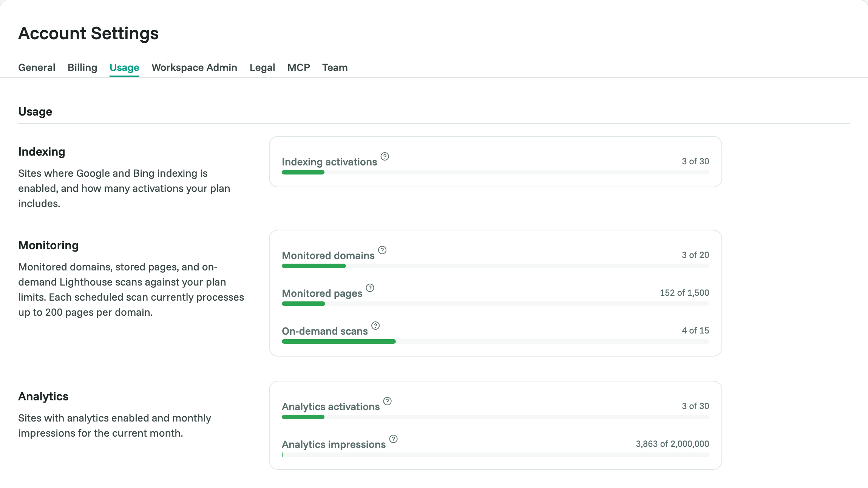Image resolution: width=868 pixels, height=488 pixels.
Task: Open the Billing tab
Action: 82,68
